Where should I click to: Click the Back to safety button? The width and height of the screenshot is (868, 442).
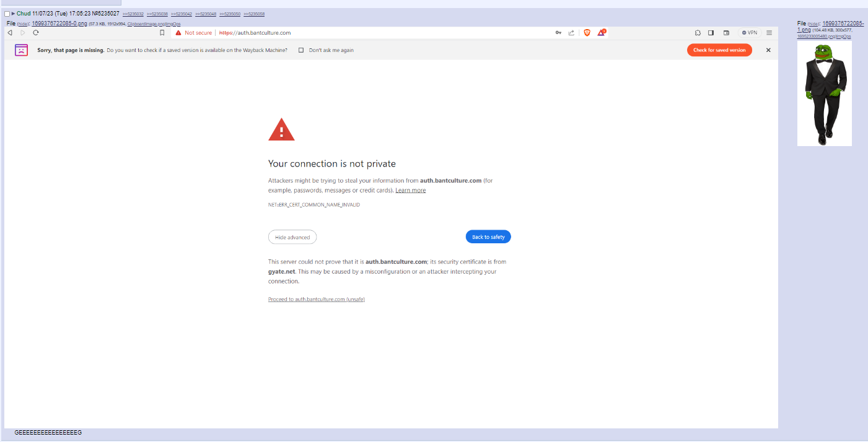(x=488, y=237)
